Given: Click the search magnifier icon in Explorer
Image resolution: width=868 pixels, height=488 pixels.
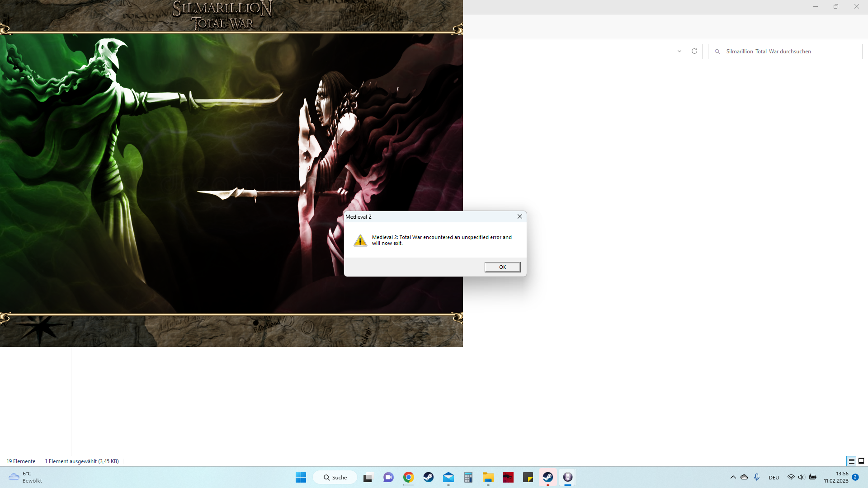Looking at the screenshot, I should click(717, 52).
